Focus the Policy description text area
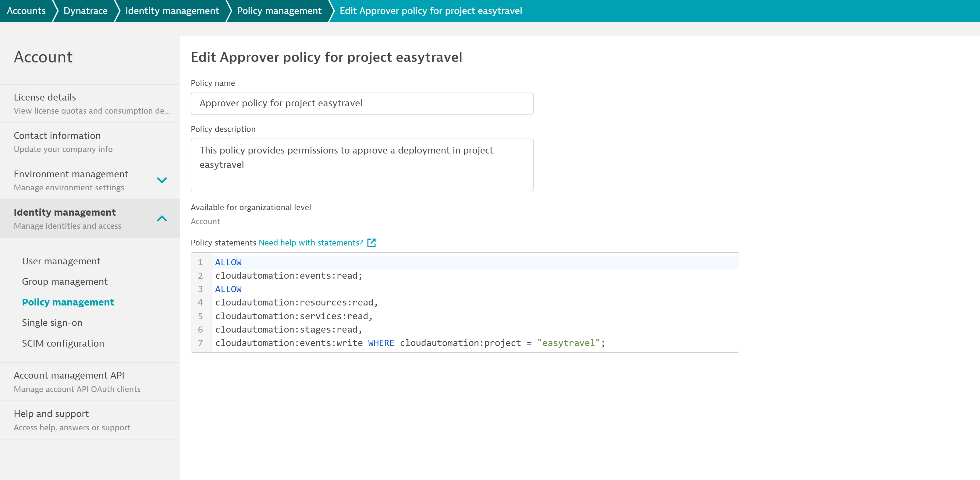Screen dimensions: 980x480 362,165
